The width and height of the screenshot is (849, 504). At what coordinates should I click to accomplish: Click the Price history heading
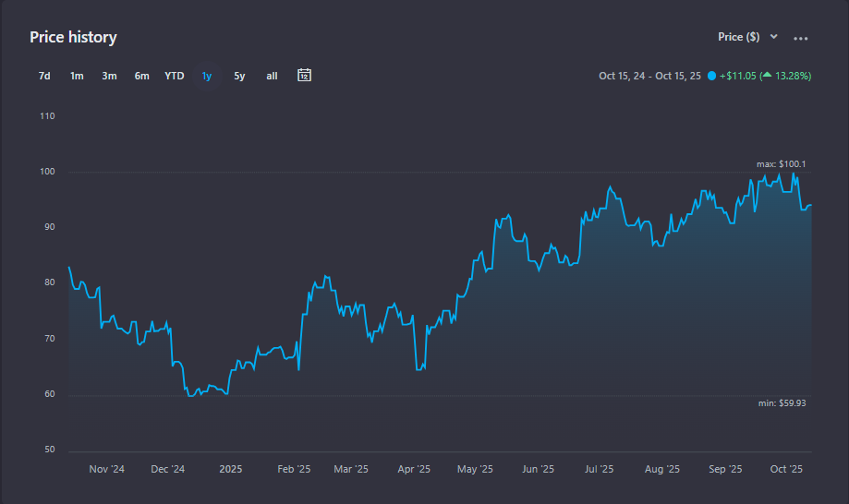[73, 37]
